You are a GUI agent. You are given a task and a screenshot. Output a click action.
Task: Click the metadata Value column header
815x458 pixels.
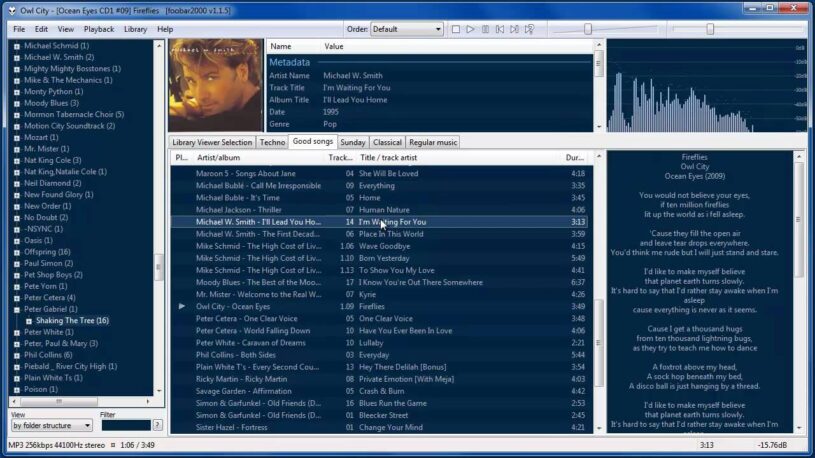point(457,46)
